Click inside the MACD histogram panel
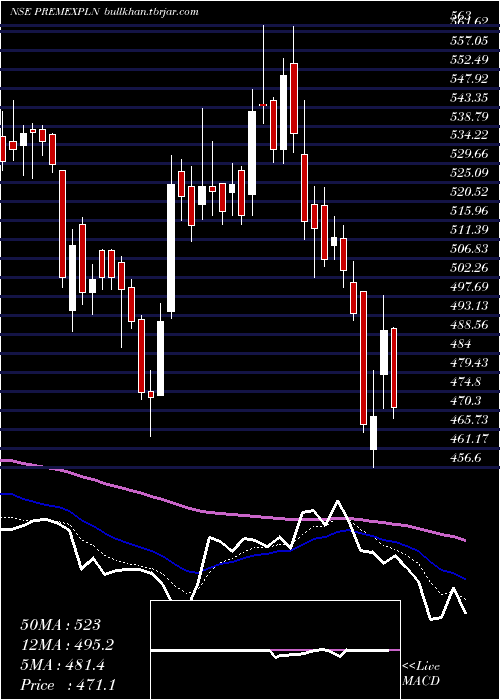The height and width of the screenshot is (700, 500). [275, 650]
